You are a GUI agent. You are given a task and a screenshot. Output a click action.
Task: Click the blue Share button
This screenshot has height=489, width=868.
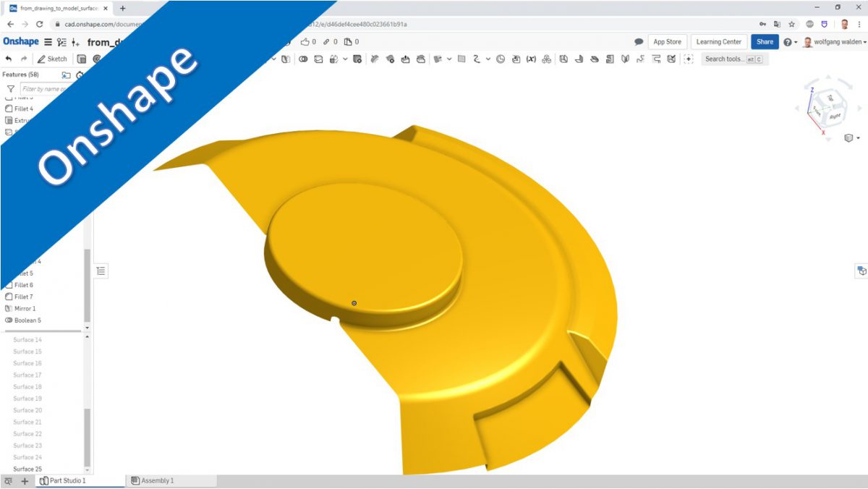(x=765, y=42)
